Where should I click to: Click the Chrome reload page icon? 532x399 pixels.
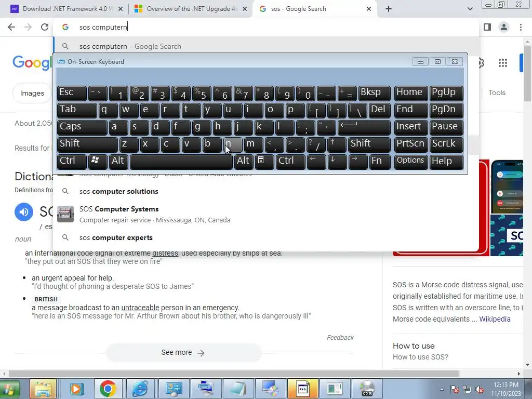pos(45,27)
